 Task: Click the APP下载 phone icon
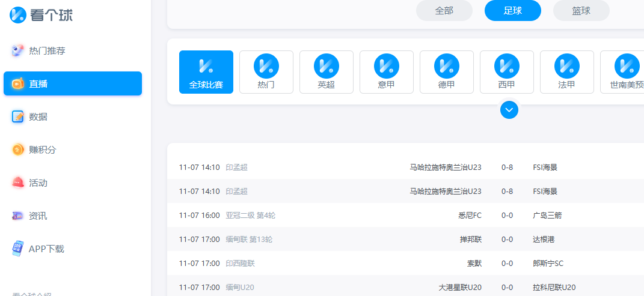tap(18, 249)
